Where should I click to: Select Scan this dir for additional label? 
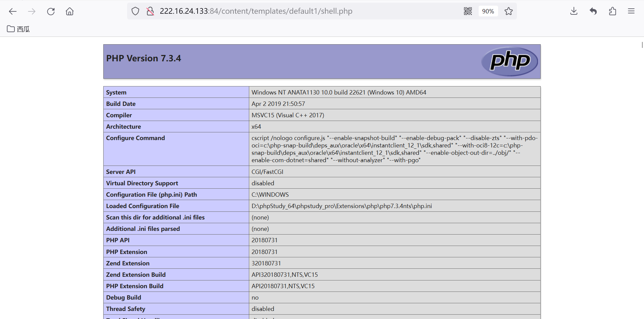[155, 217]
